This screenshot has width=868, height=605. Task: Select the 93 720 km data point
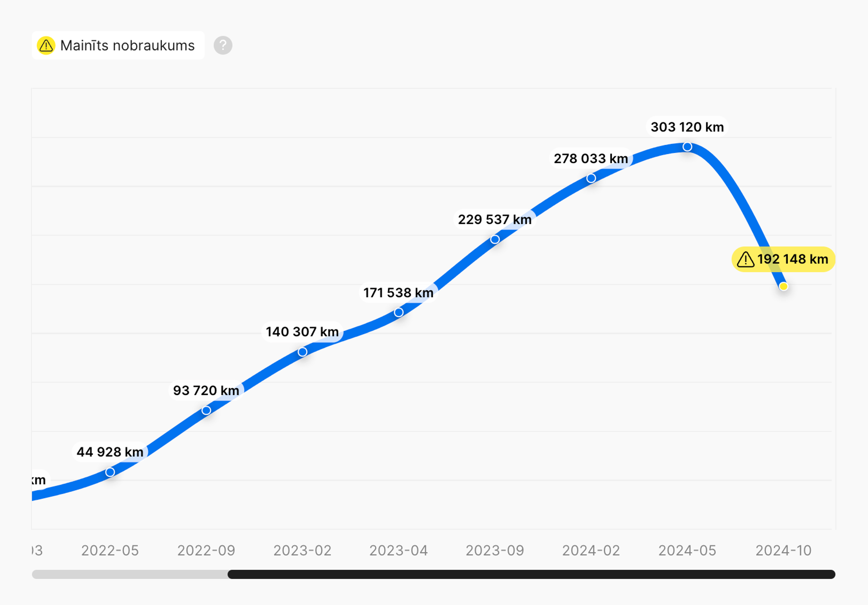click(x=206, y=410)
